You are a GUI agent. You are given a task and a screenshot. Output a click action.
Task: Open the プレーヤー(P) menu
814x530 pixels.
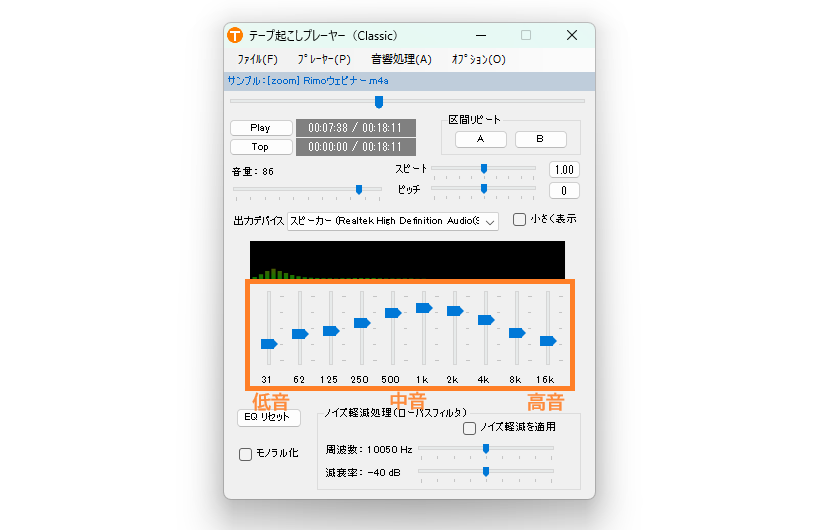324,59
